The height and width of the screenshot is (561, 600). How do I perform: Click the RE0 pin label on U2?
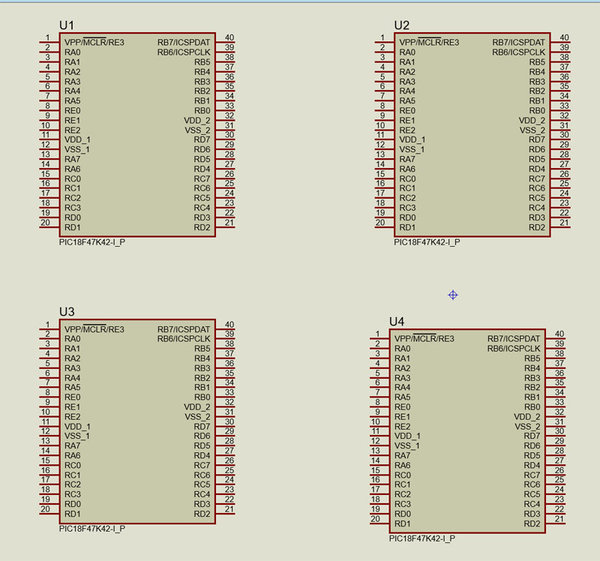(408, 111)
